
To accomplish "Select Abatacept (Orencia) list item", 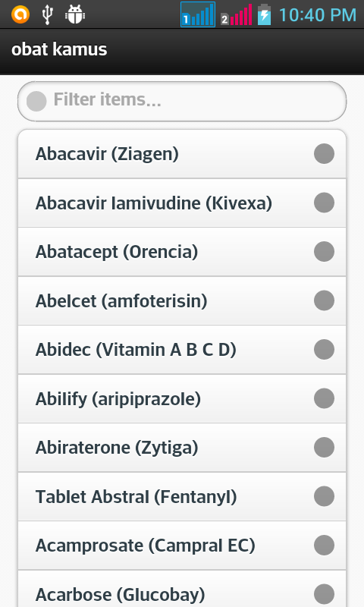I will (x=182, y=252).
